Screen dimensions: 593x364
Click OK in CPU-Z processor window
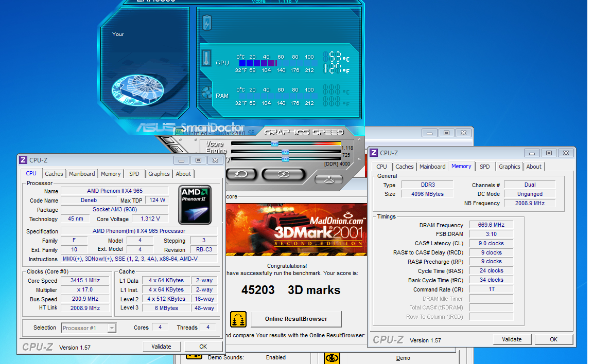coord(203,347)
